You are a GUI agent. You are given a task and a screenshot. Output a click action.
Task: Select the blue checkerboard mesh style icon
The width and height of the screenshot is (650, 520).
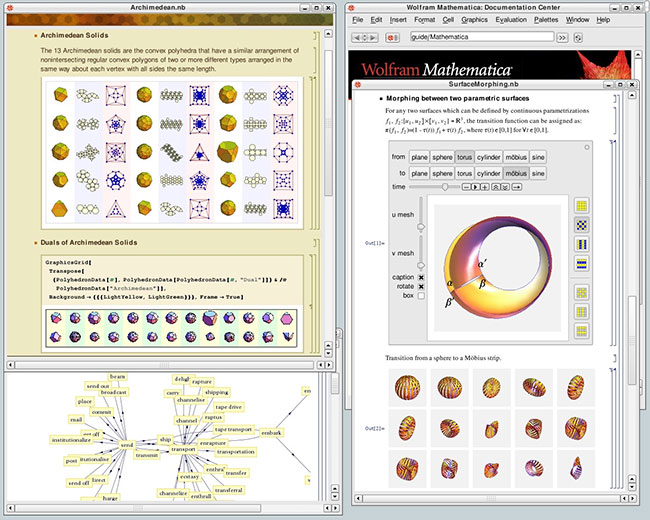[581, 225]
